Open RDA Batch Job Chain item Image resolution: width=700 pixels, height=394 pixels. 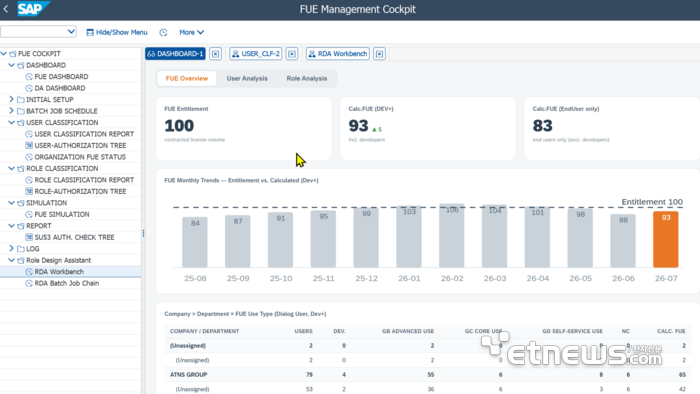click(x=67, y=283)
